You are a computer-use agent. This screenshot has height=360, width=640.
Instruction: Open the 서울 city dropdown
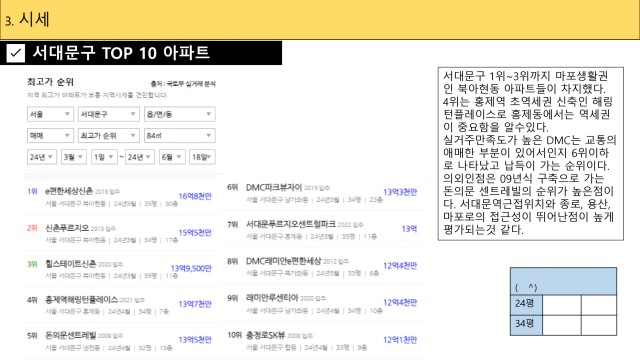(x=50, y=114)
